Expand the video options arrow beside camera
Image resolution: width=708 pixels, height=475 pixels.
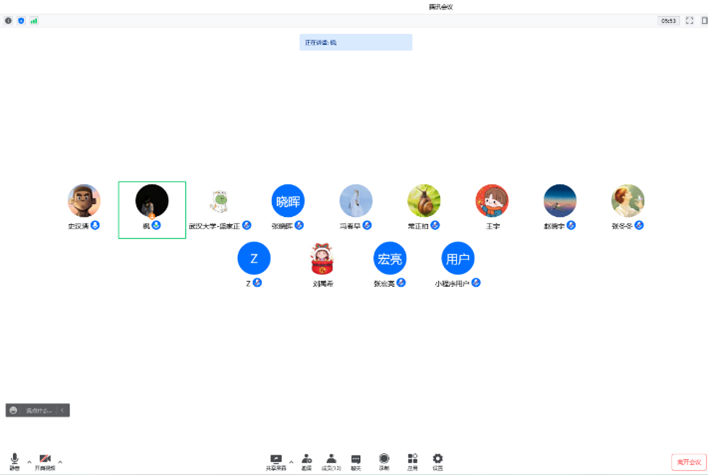coord(61,461)
